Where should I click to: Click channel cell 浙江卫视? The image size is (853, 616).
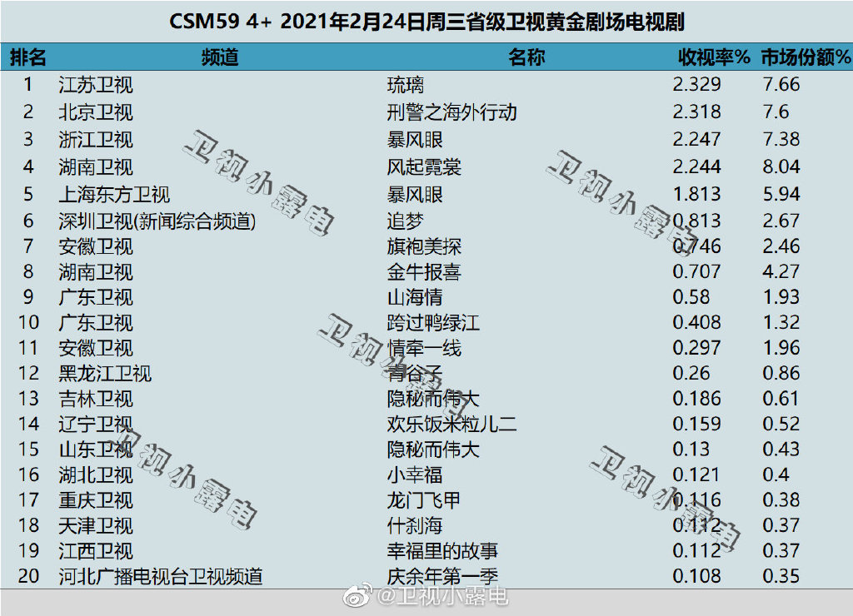pos(96,140)
